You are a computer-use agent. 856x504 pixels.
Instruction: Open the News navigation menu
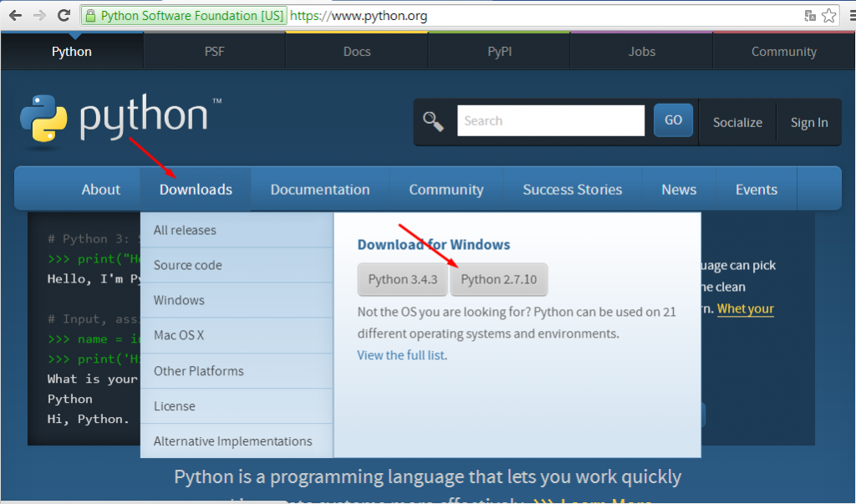tap(679, 190)
